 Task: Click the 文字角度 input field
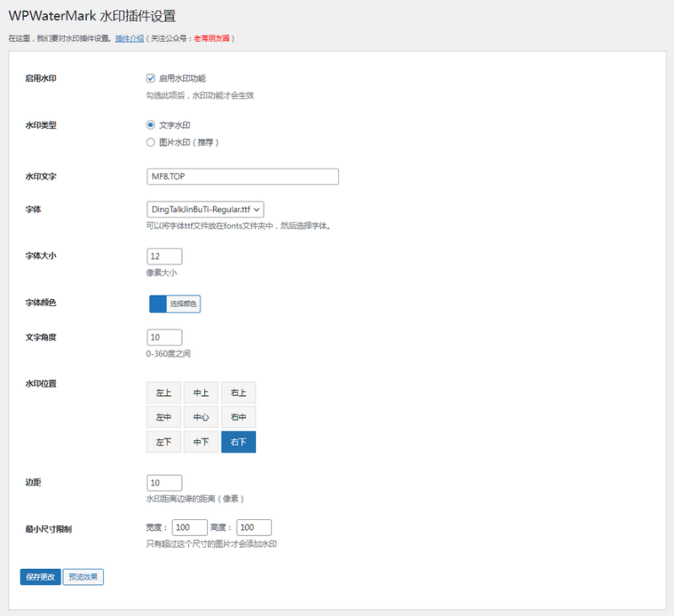[x=164, y=337]
